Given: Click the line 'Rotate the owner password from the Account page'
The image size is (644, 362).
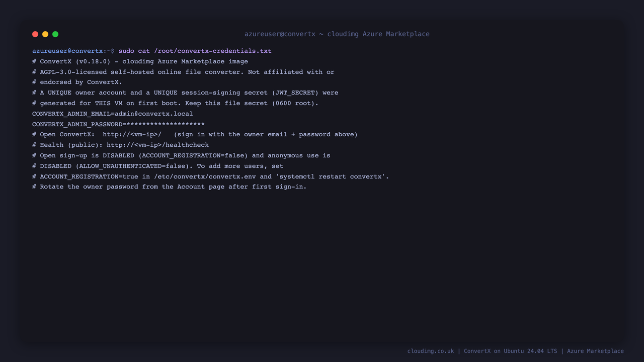Looking at the screenshot, I should tap(169, 187).
